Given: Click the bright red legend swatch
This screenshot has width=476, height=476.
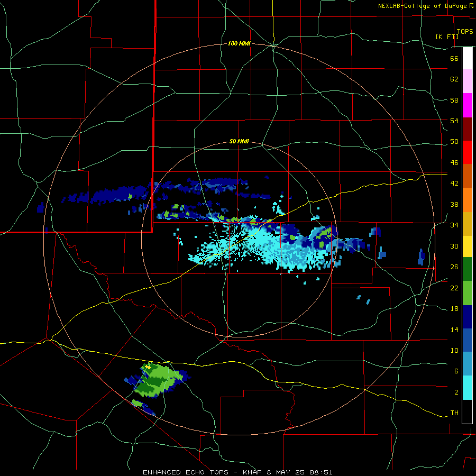Looking at the screenshot, I should 467,152.
